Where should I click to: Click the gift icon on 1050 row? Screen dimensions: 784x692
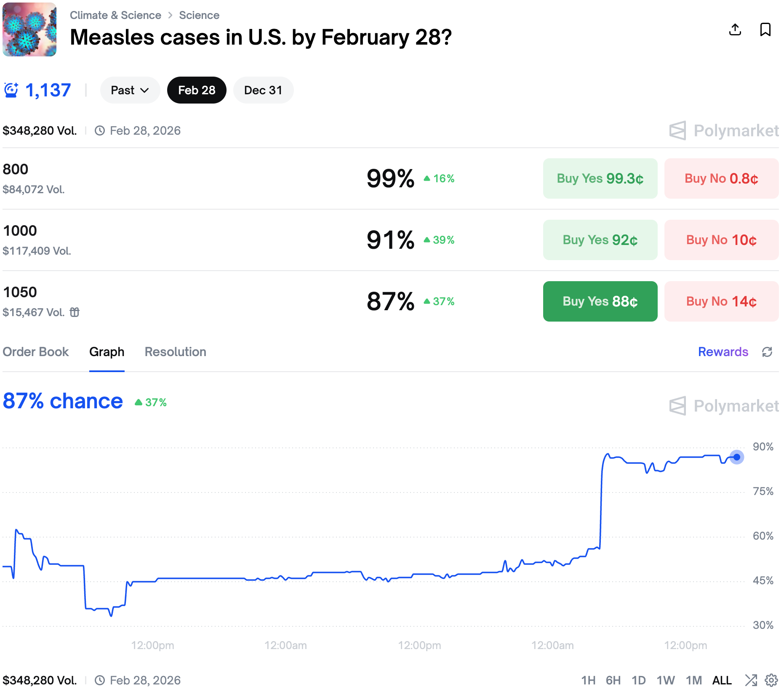pos(75,312)
